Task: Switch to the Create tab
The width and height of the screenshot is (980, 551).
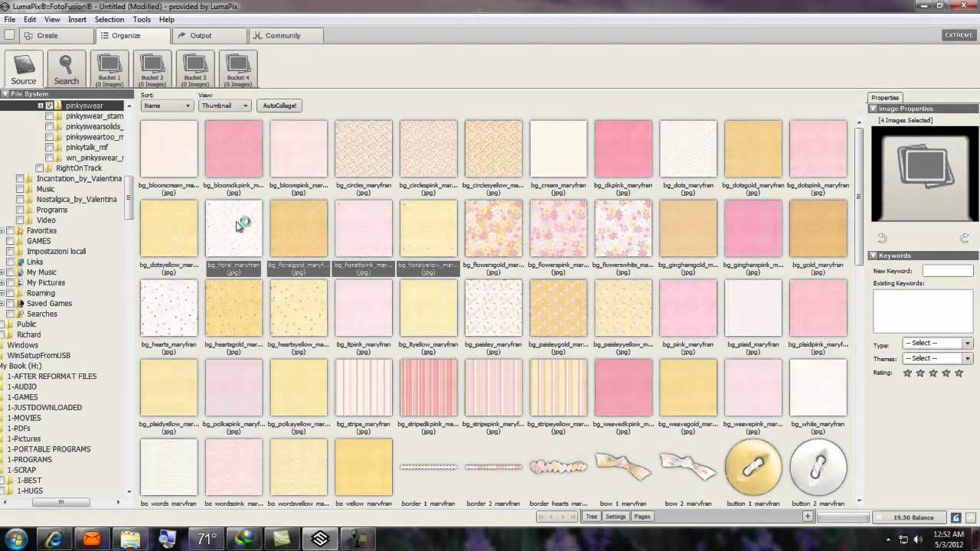Action: coord(57,35)
